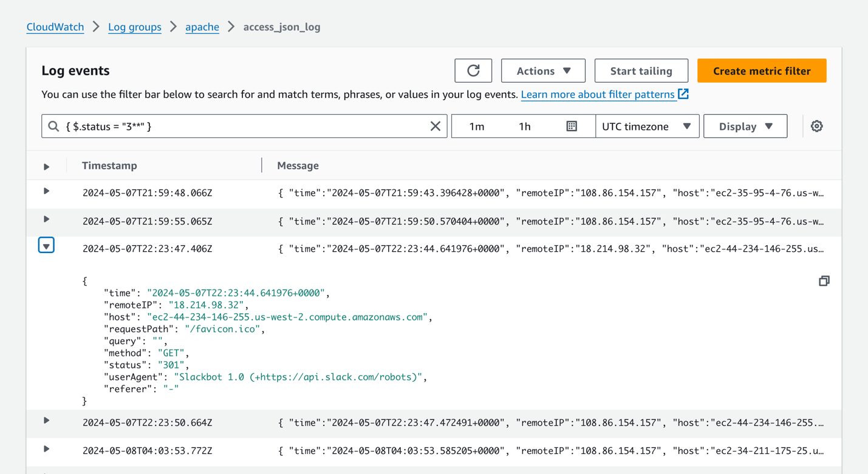Collapse the expanded 22:23:47.406Z event
Image resolution: width=868 pixels, height=474 pixels.
click(x=46, y=246)
